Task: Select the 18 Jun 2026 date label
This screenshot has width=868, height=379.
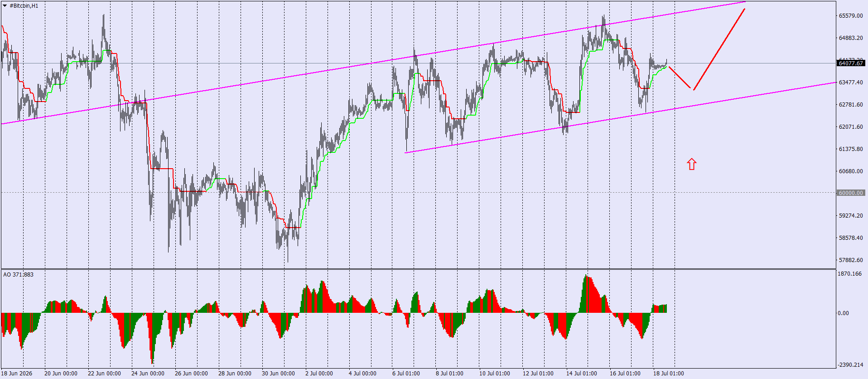Action: tap(17, 374)
